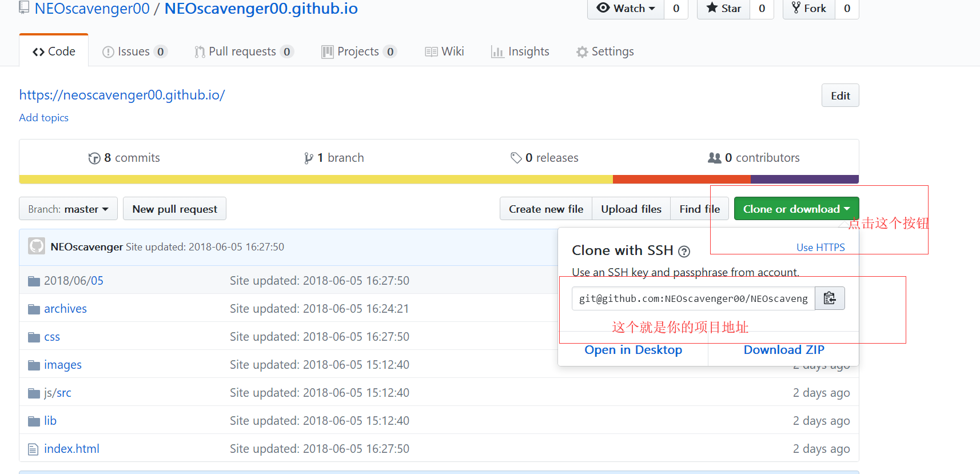The width and height of the screenshot is (980, 474).
Task: Open the Watch dropdown
Action: [626, 9]
